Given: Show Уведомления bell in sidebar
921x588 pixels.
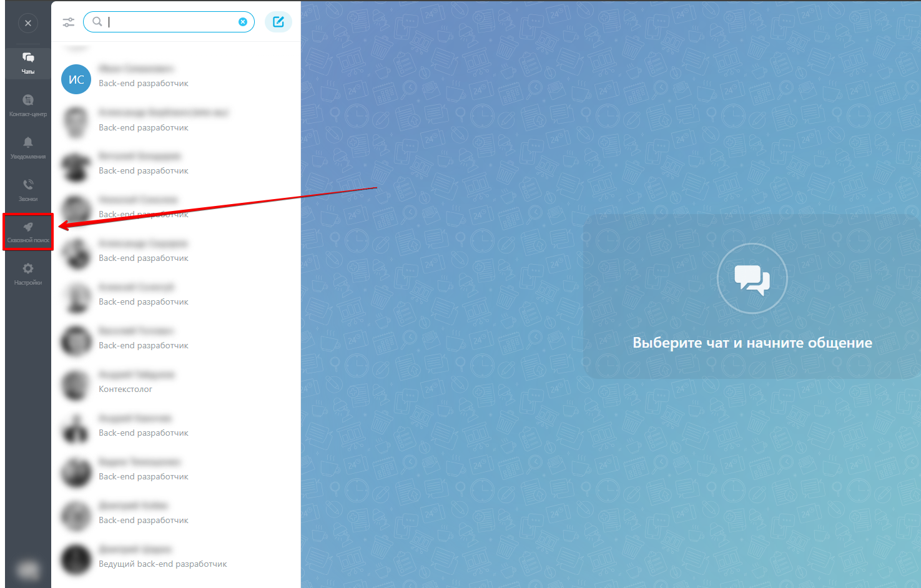Looking at the screenshot, I should click(x=28, y=148).
